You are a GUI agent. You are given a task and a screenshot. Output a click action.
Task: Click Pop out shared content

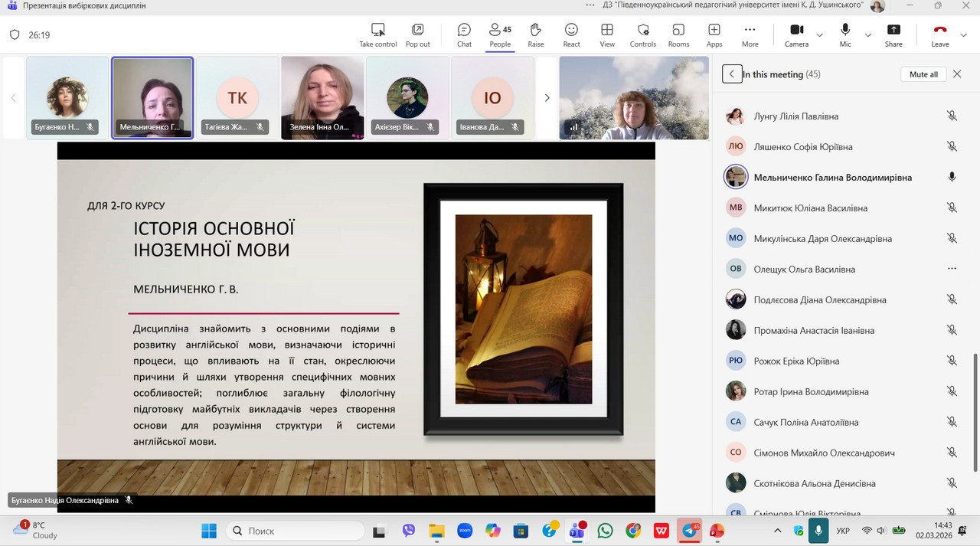418,34
